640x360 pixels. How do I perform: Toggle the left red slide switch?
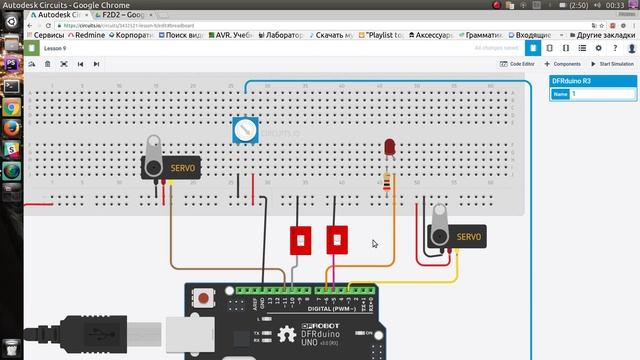tap(300, 240)
